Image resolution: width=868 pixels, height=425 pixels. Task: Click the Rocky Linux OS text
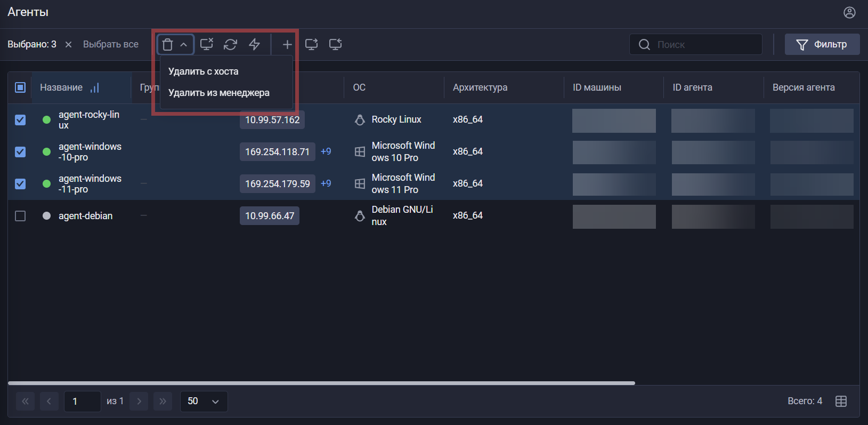pyautogui.click(x=396, y=119)
